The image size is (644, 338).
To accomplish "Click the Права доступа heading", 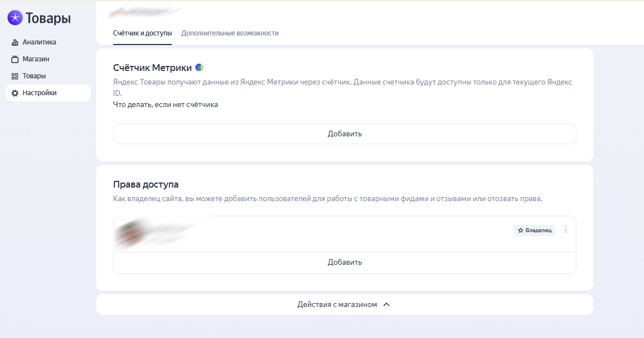I will (x=146, y=185).
